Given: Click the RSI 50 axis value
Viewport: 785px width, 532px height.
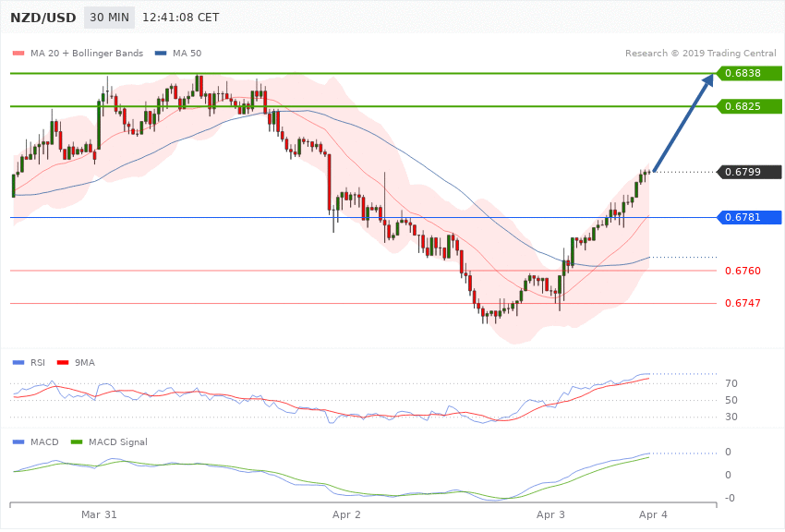Looking at the screenshot, I should [731, 400].
